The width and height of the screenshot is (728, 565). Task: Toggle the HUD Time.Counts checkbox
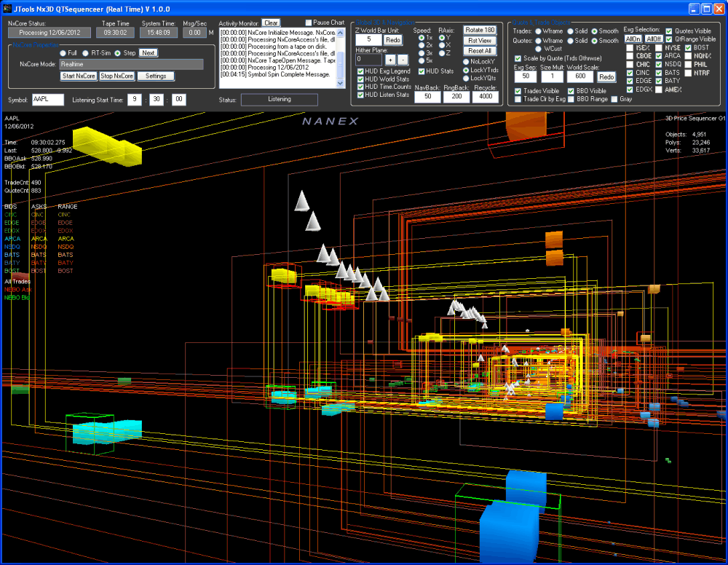pos(360,87)
